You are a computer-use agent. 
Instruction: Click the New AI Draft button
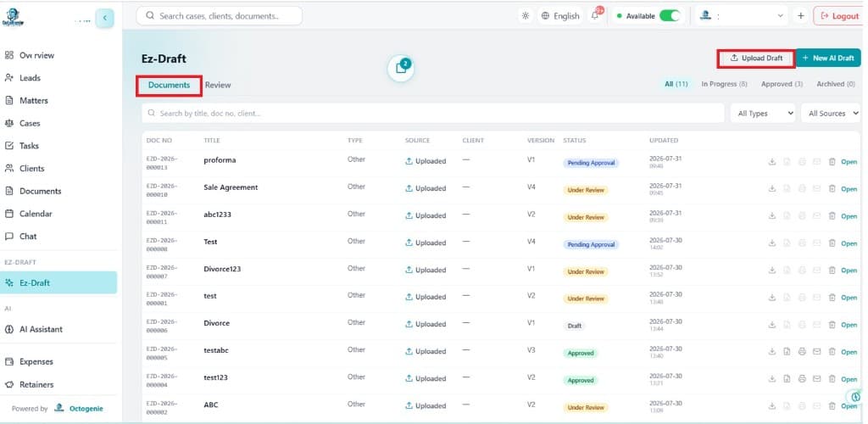click(828, 59)
